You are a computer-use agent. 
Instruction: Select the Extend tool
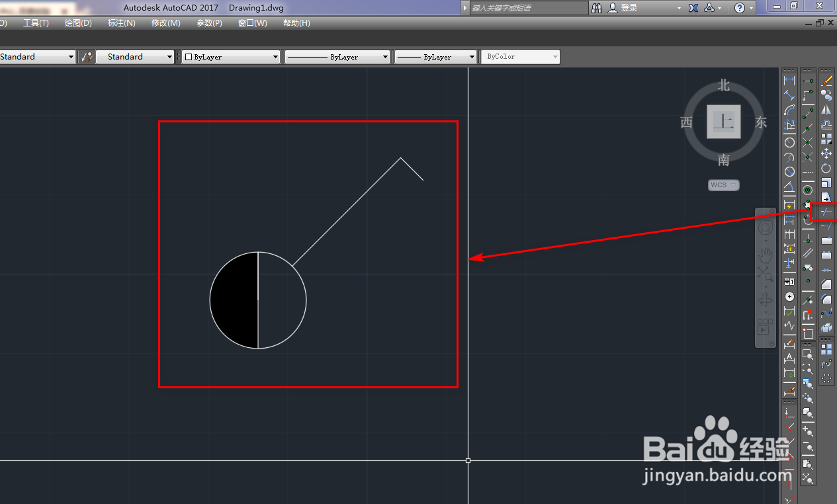826,226
